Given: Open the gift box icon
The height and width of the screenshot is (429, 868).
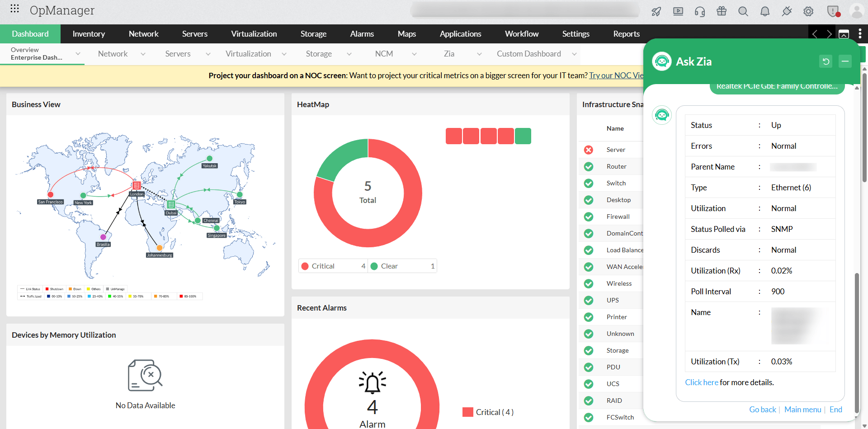Looking at the screenshot, I should coord(722,11).
